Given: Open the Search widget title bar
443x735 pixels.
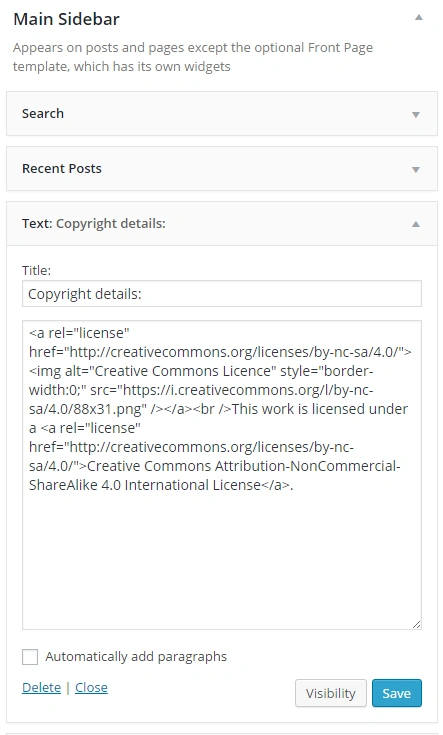Looking at the screenshot, I should click(222, 114).
